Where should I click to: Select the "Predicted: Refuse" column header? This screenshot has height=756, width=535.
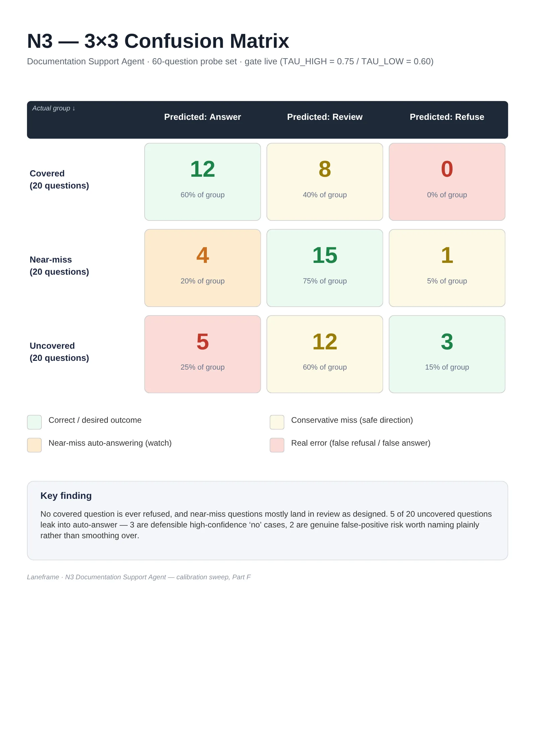pyautogui.click(x=447, y=117)
